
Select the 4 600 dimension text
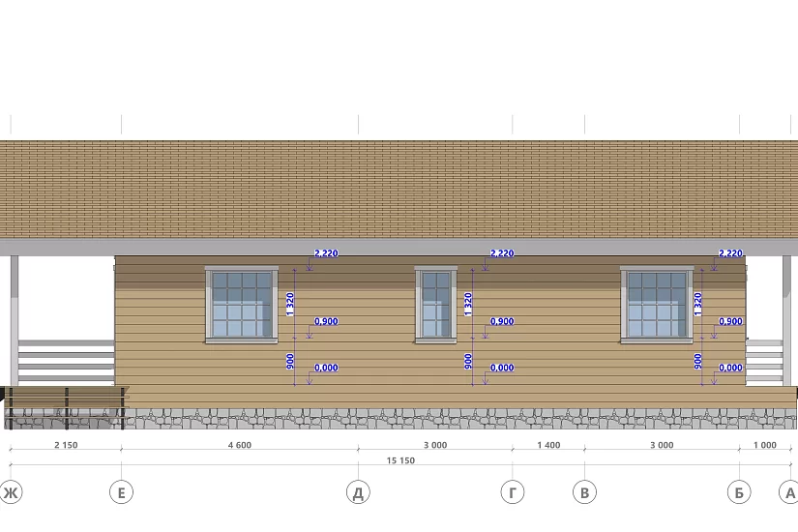tap(240, 445)
